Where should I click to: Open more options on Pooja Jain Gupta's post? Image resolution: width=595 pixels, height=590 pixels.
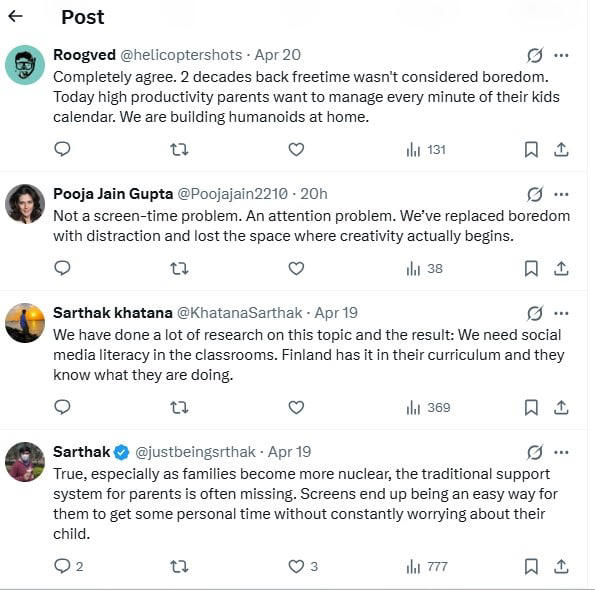[x=561, y=194]
